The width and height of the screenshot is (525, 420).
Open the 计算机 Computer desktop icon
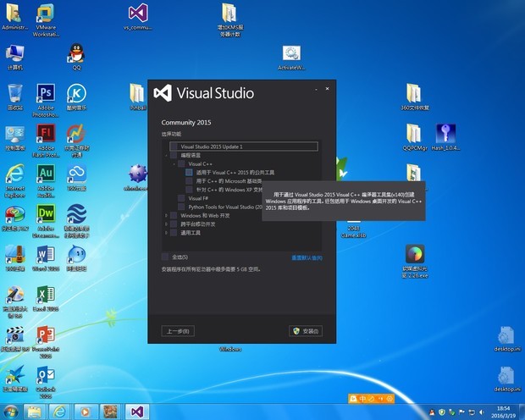click(14, 57)
